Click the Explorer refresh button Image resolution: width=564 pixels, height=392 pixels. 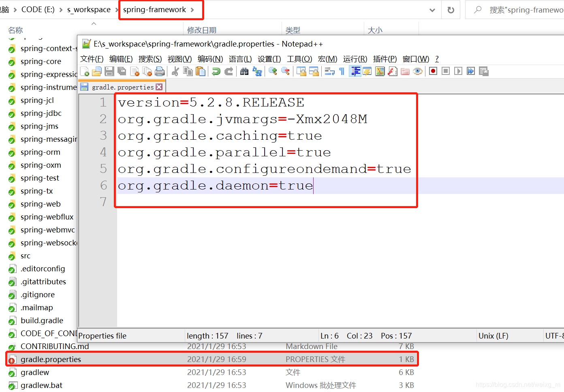point(451,10)
